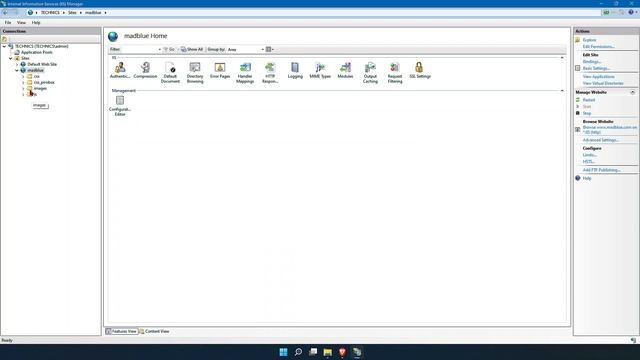The width and height of the screenshot is (640, 360).
Task: Click the Explore action link
Action: tap(589, 40)
